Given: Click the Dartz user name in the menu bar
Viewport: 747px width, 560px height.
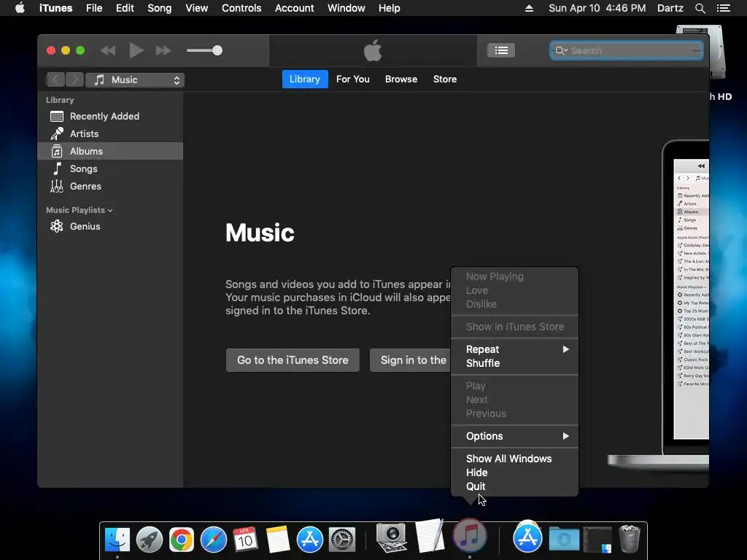Looking at the screenshot, I should [x=670, y=8].
